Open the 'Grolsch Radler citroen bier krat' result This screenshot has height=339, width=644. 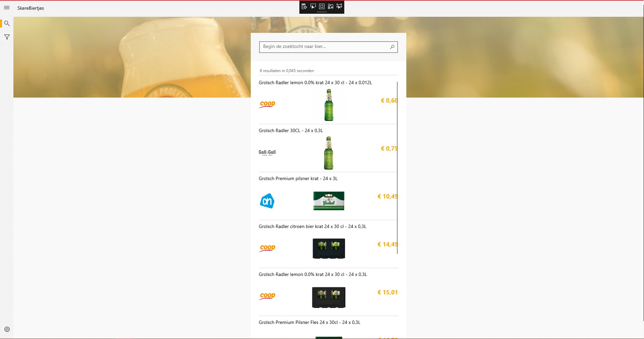[x=329, y=244]
